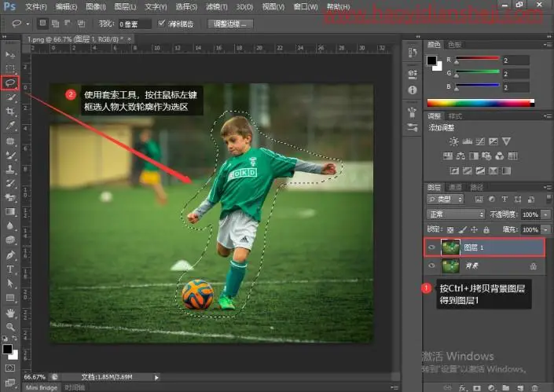Swap foreground and background colors
Screen dimensions: 554x392
(x=15, y=339)
